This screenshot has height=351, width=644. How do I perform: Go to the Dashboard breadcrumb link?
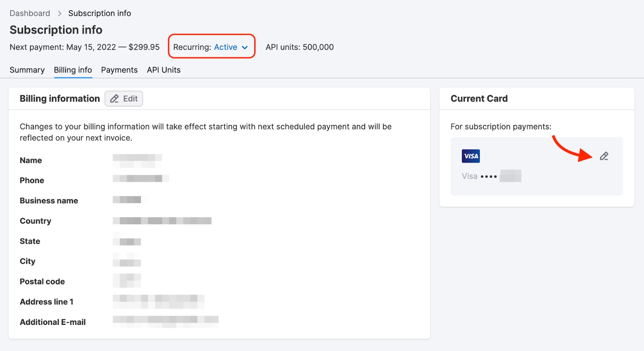pos(30,13)
